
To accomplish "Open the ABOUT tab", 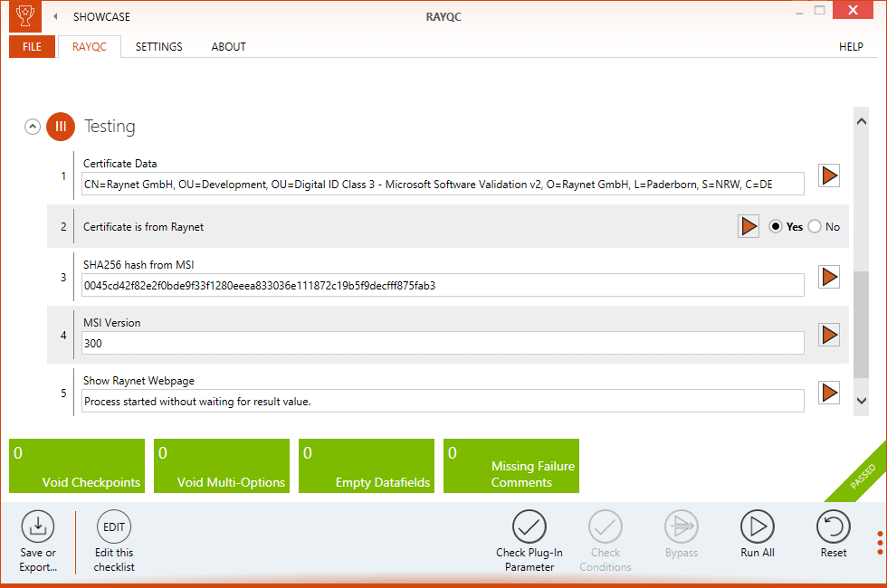I will pos(228,47).
